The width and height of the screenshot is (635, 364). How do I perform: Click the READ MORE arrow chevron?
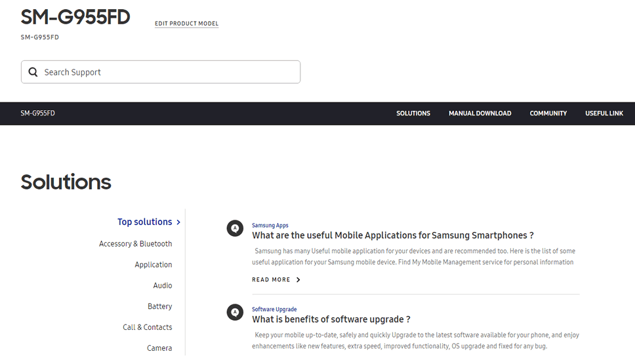click(298, 280)
